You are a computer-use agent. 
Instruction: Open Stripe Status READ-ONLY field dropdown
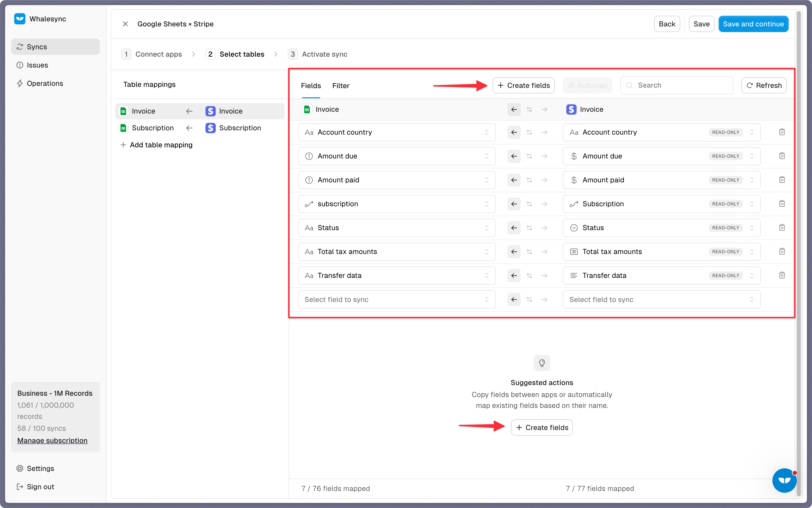(661, 228)
